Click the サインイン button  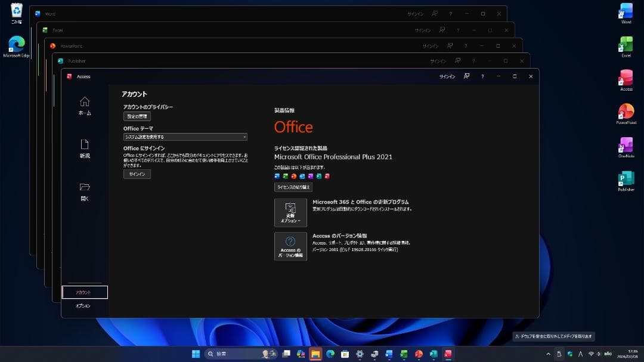[x=137, y=174]
